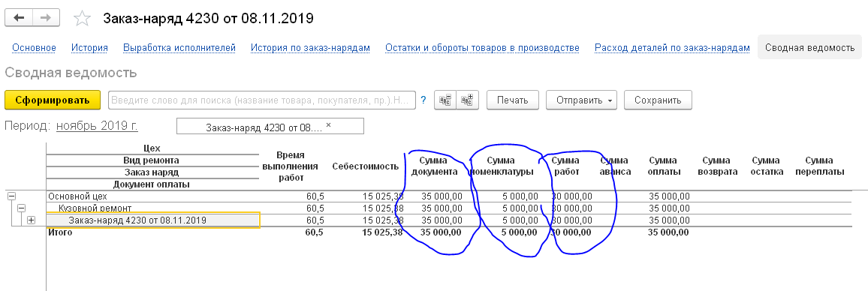This screenshot has width=868, height=291.
Task: Select the Заказ-наряд 4230 от 08.11.2019 cell
Action: pos(152,220)
